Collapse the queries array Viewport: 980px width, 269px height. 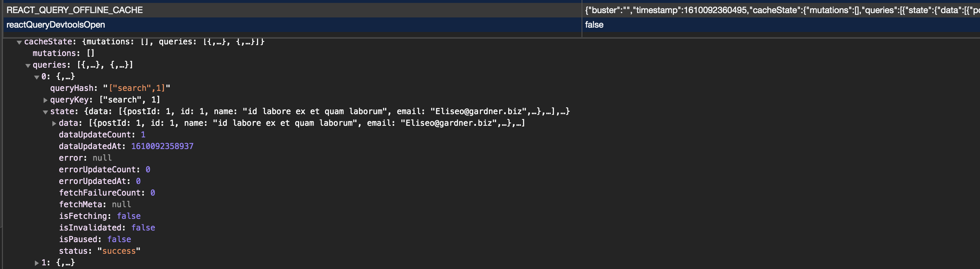click(28, 65)
